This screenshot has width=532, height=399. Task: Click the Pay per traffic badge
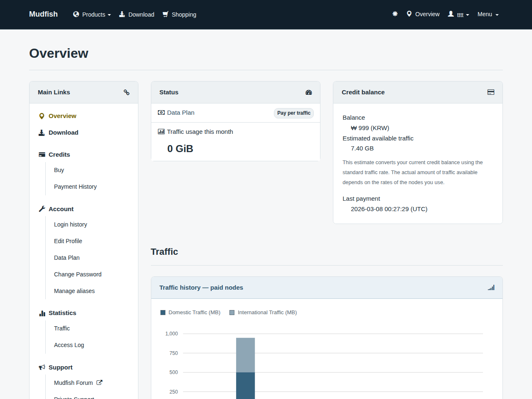pos(294,113)
